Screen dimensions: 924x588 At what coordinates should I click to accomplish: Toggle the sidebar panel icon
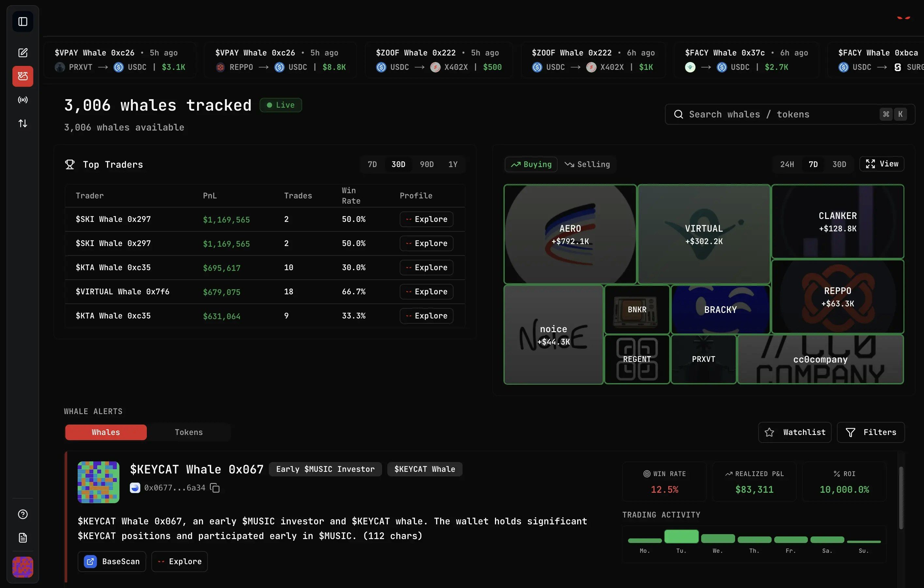pyautogui.click(x=23, y=22)
